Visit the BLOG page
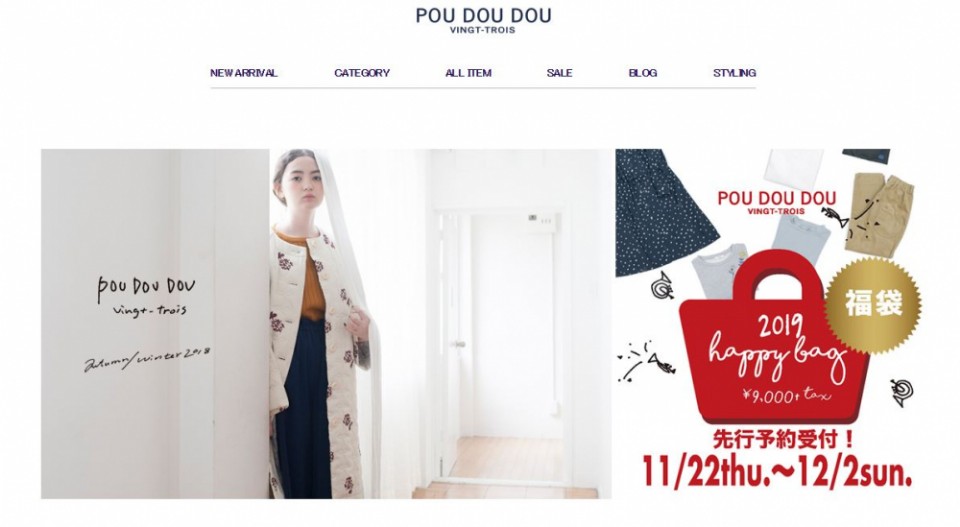The width and height of the screenshot is (960, 527). (x=643, y=73)
